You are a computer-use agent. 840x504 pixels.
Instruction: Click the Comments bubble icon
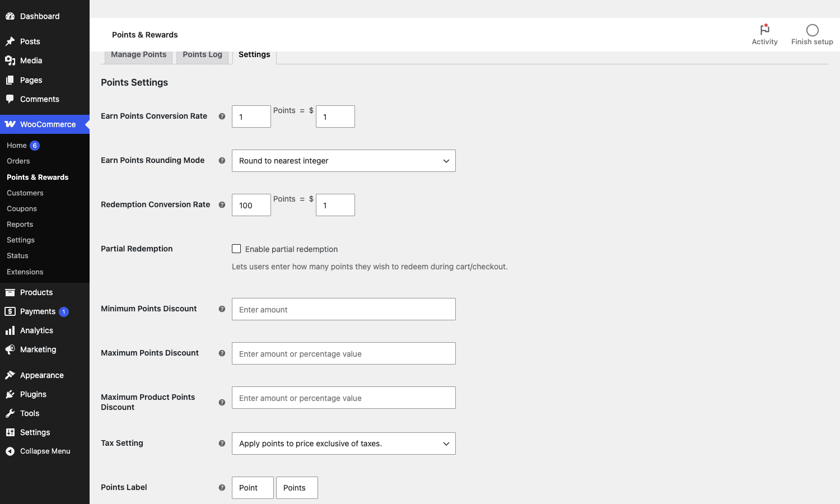click(x=10, y=99)
